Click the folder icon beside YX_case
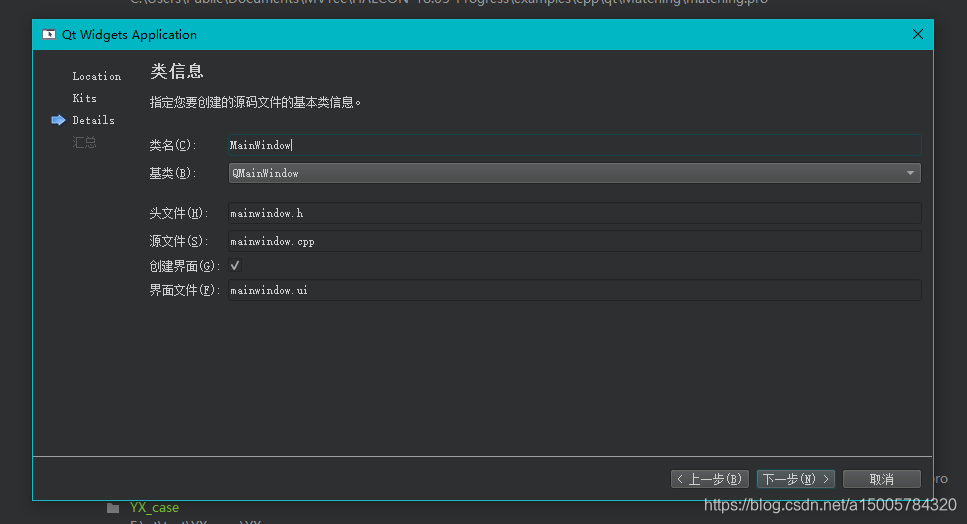Image resolution: width=967 pixels, height=524 pixels. coord(113,508)
